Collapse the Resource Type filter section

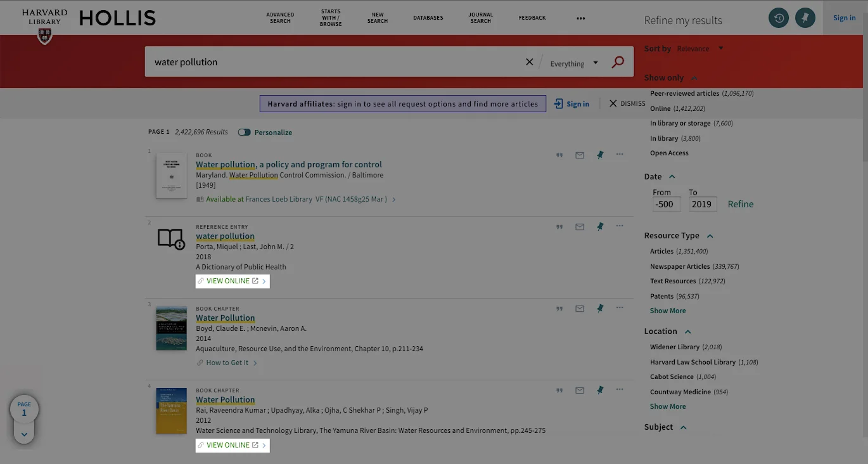point(710,236)
